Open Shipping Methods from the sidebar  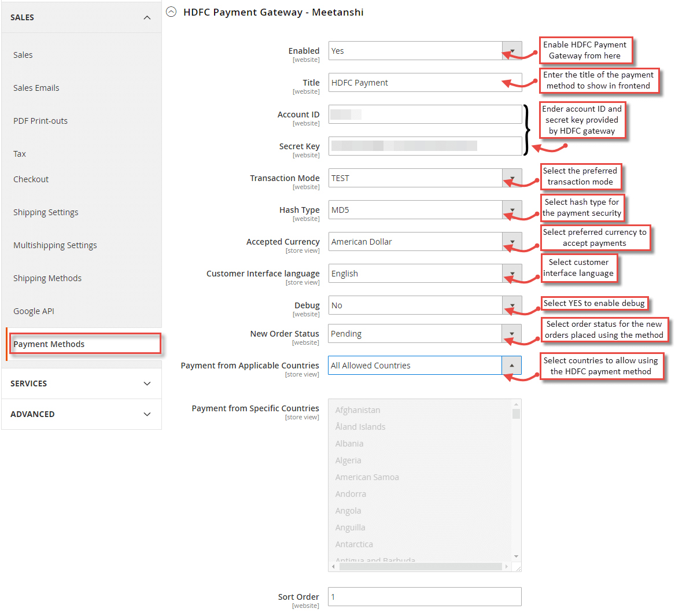click(x=47, y=278)
